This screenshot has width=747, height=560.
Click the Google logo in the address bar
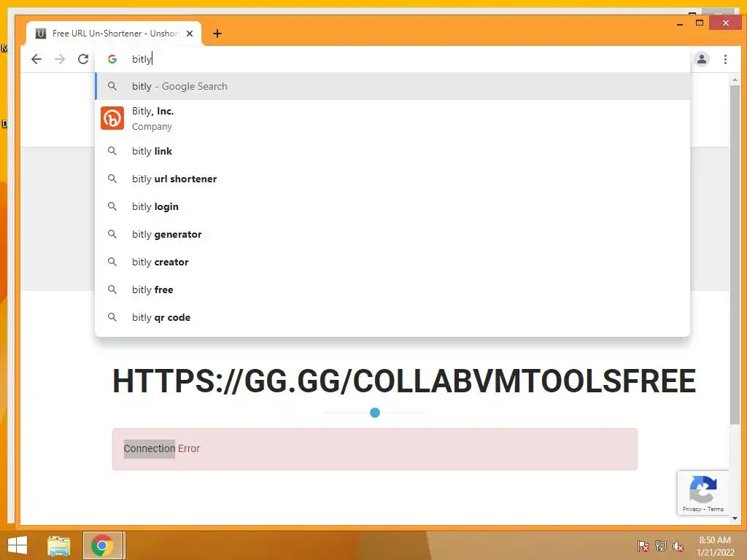(x=112, y=59)
